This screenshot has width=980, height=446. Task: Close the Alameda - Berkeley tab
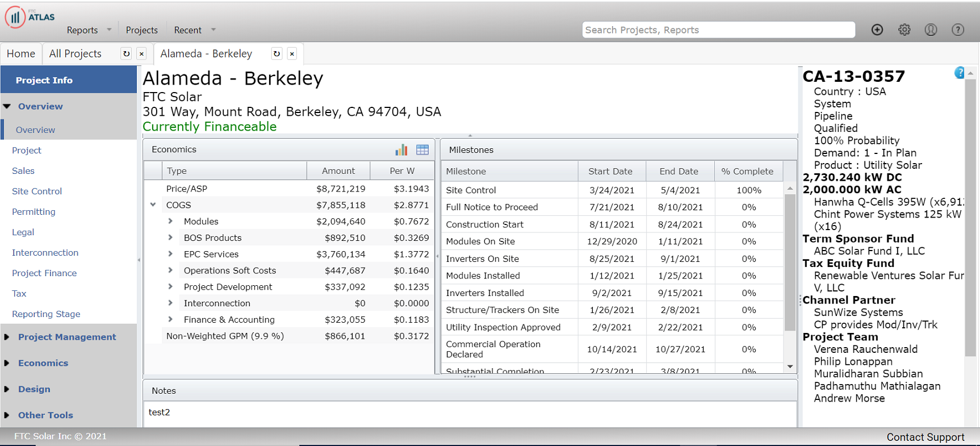coord(292,53)
